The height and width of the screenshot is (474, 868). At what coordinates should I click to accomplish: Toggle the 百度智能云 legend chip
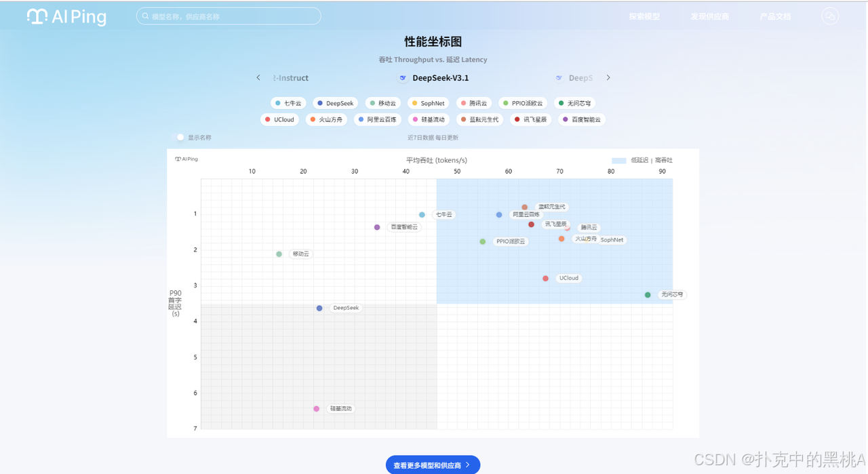pos(582,119)
